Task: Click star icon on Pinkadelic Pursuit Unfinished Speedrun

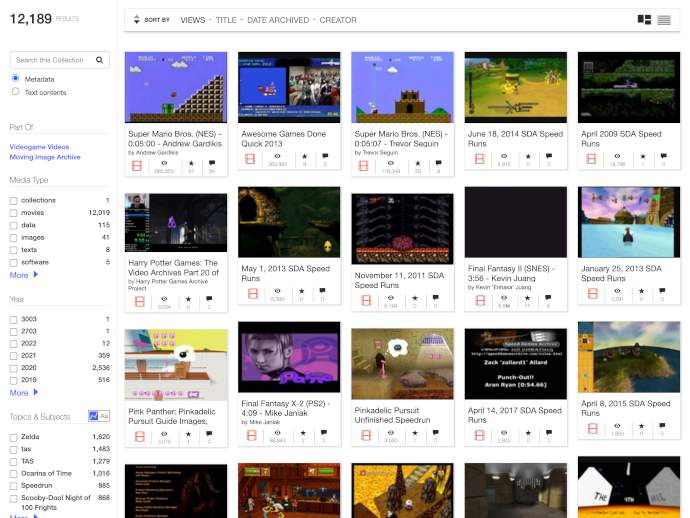Action: point(415,433)
